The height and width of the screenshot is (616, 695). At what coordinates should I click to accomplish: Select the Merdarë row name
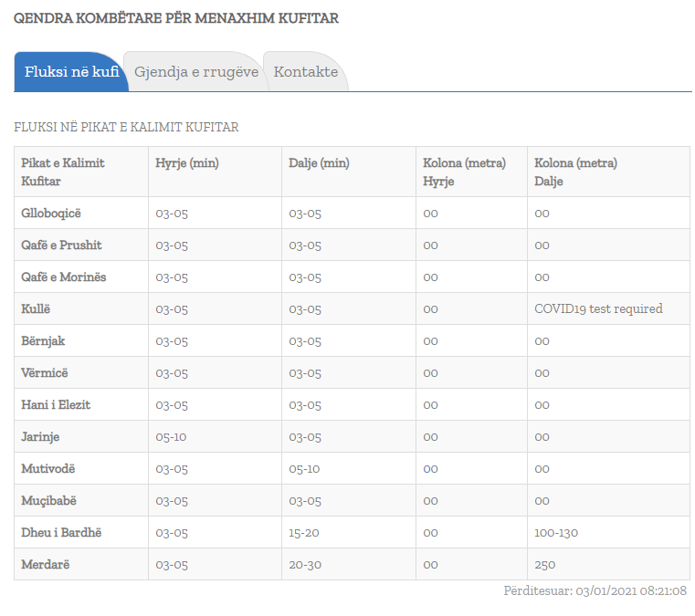(46, 564)
